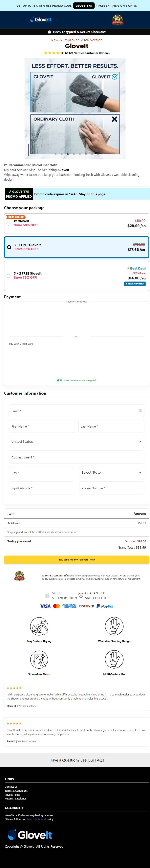The height and width of the screenshot is (868, 150).
Task: Click the Discover card logo
Action: tap(87, 606)
